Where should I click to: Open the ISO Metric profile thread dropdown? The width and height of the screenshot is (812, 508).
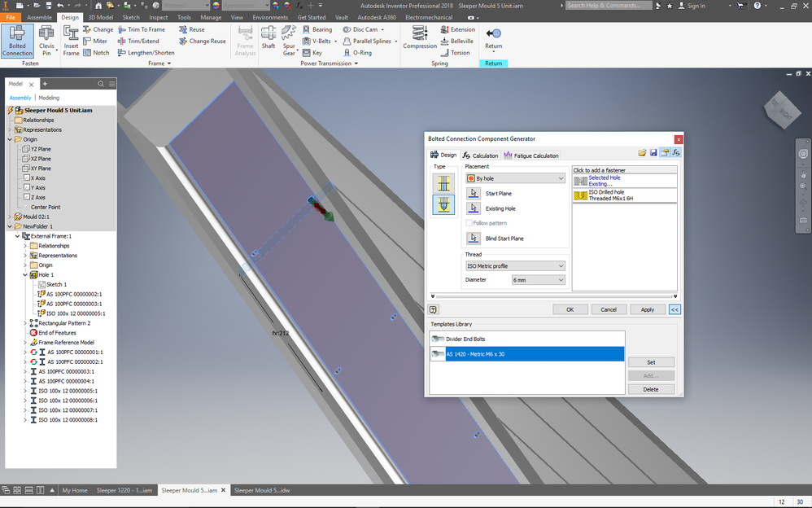(x=515, y=266)
